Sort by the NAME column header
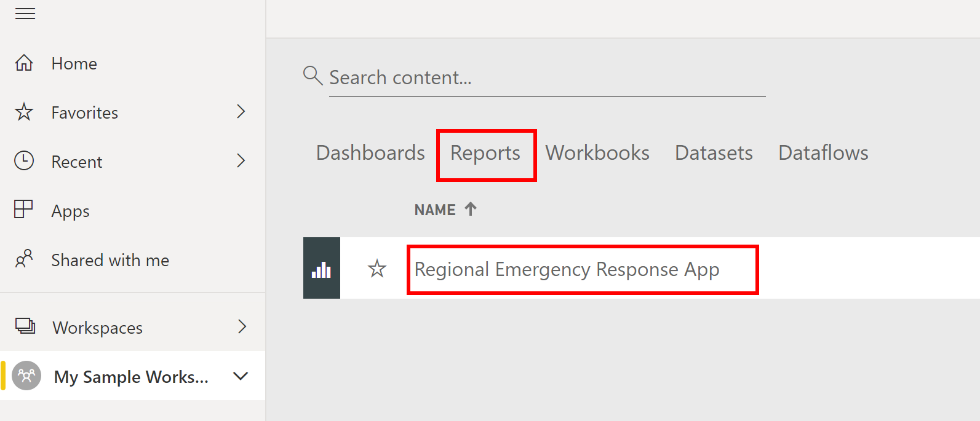980x421 pixels. 435,210
